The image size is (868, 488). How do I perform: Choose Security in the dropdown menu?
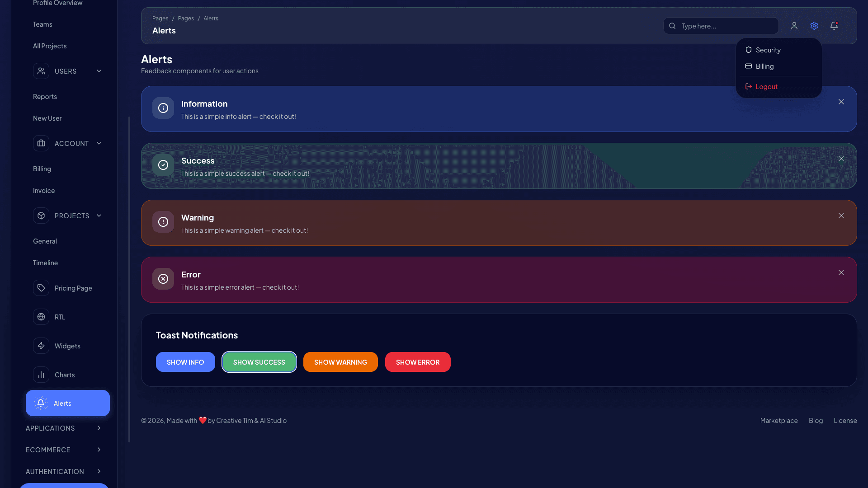[x=768, y=50]
